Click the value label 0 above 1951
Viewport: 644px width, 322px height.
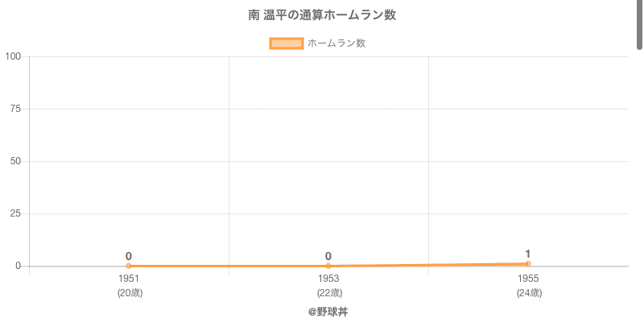tap(129, 256)
